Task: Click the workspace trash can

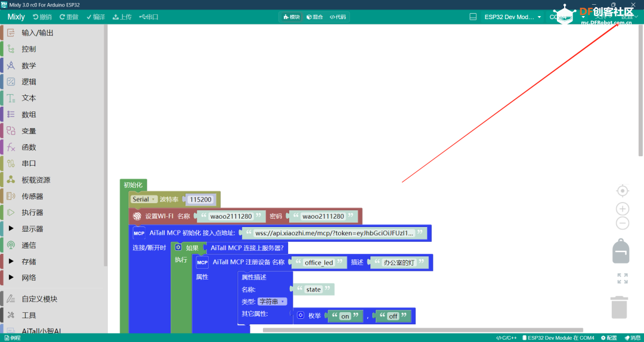Action: click(x=620, y=307)
